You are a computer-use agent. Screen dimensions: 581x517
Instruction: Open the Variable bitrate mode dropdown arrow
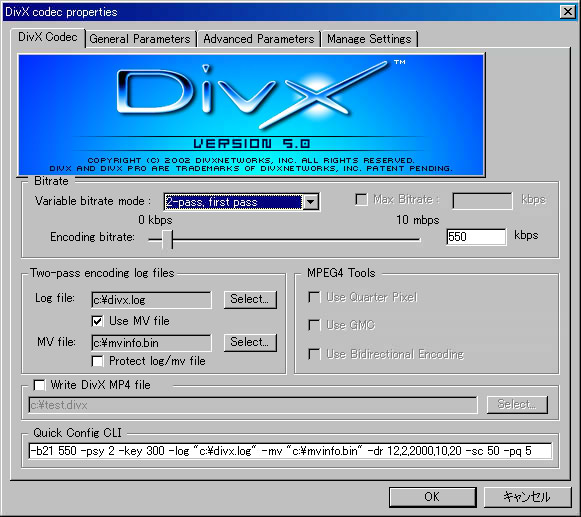click(x=311, y=202)
